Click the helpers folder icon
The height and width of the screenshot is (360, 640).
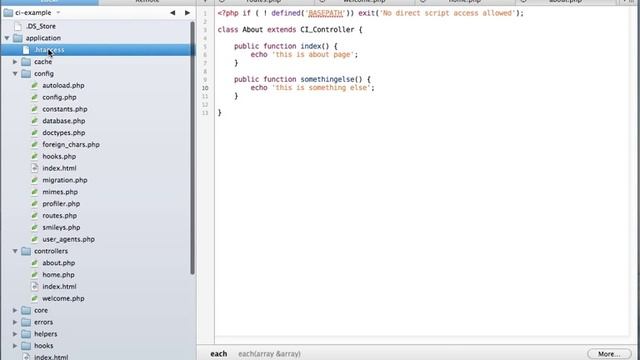[x=26, y=334]
